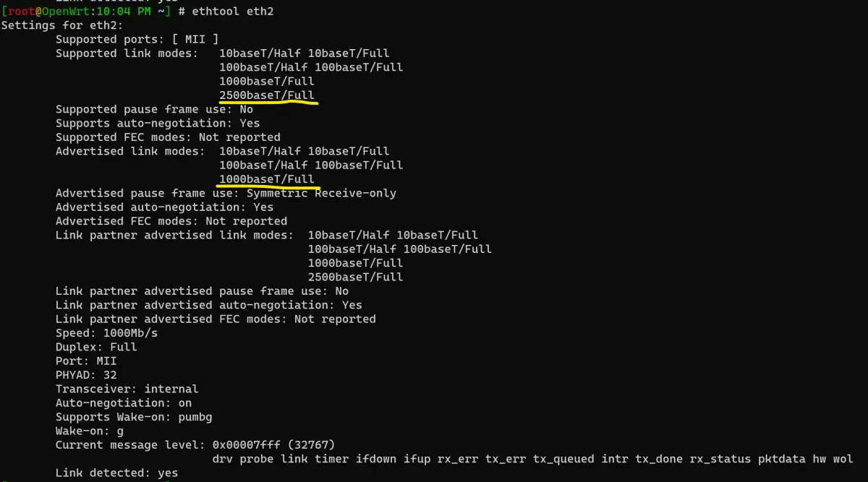Click the "PHYAD: 32" line
This screenshot has width=868, height=482.
click(86, 375)
